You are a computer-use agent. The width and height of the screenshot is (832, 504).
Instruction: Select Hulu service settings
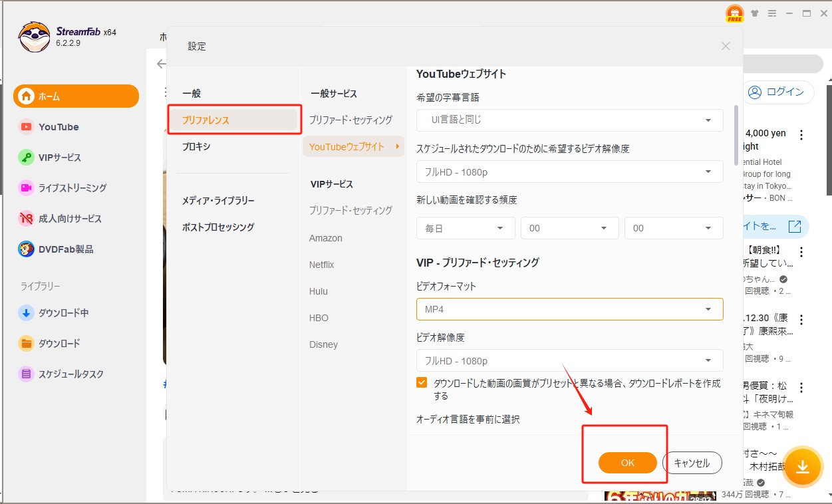[x=319, y=291]
